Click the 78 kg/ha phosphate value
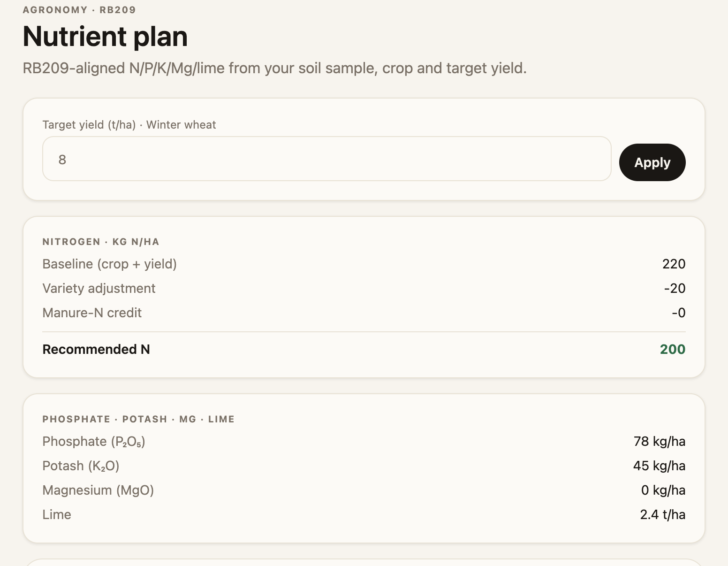Viewport: 728px width, 566px height. point(659,441)
